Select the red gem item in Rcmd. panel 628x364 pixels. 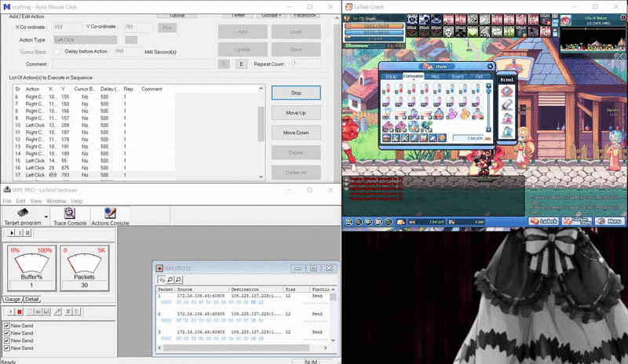pos(506,91)
